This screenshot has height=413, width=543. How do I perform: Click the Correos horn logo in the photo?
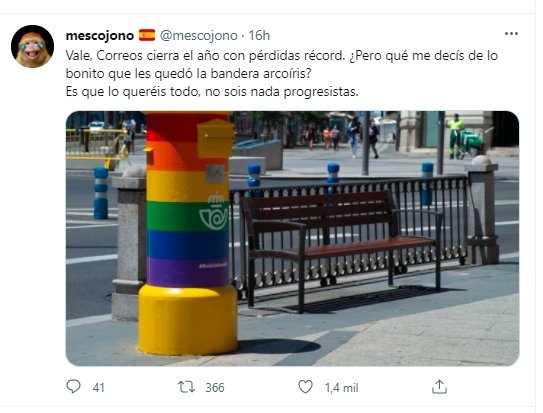214,212
